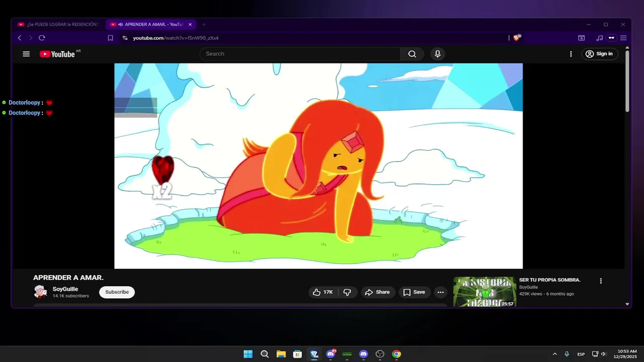Click the 429K views metadata text

[546, 294]
